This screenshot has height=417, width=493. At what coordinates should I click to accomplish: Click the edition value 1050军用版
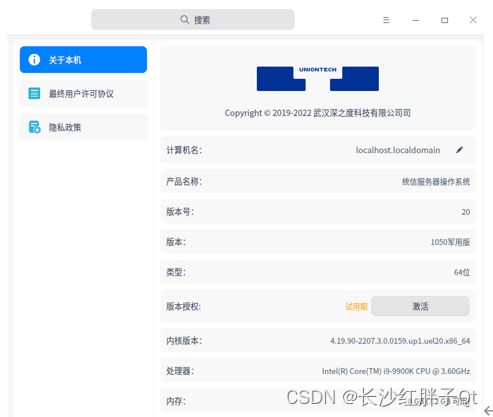click(450, 242)
